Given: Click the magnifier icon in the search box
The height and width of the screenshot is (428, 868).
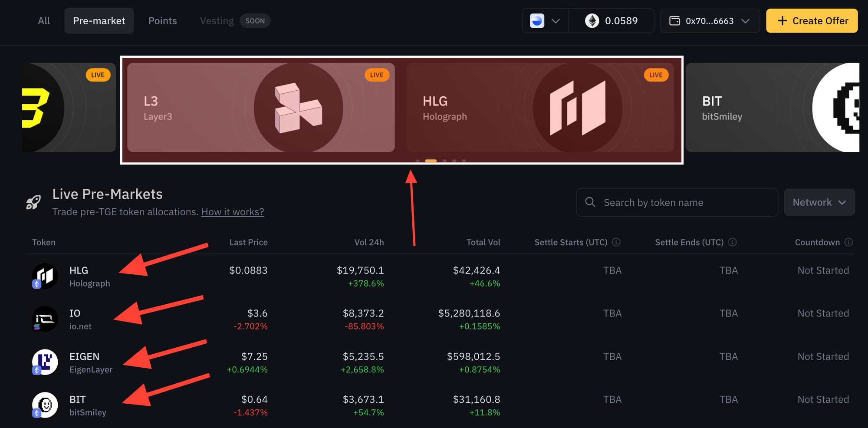Looking at the screenshot, I should click(x=590, y=202).
